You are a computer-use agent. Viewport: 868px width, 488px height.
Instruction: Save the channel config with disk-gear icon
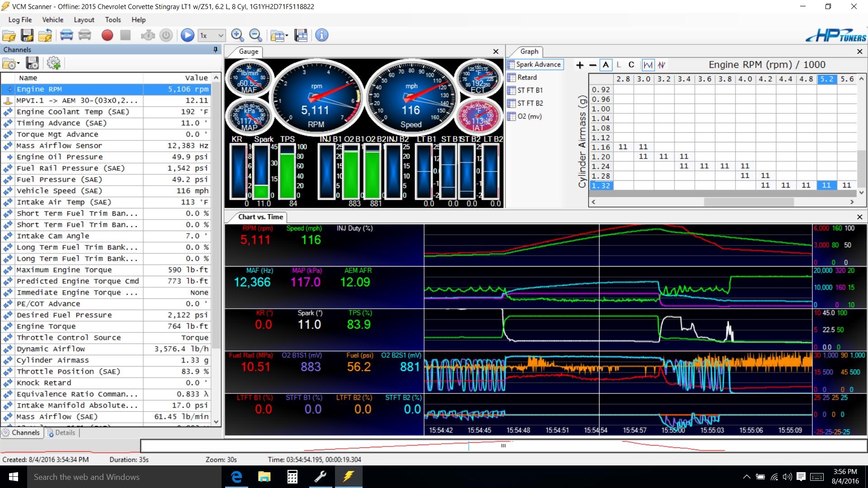(x=32, y=63)
